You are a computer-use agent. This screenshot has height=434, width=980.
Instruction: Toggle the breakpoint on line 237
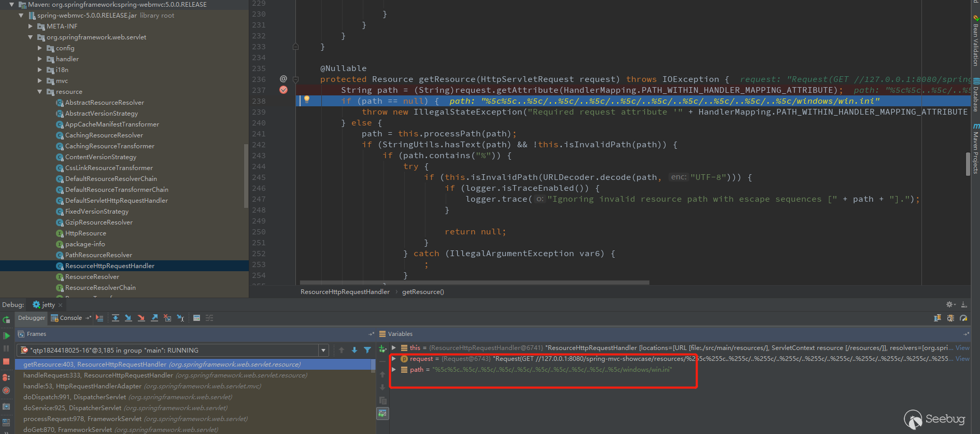(x=283, y=90)
